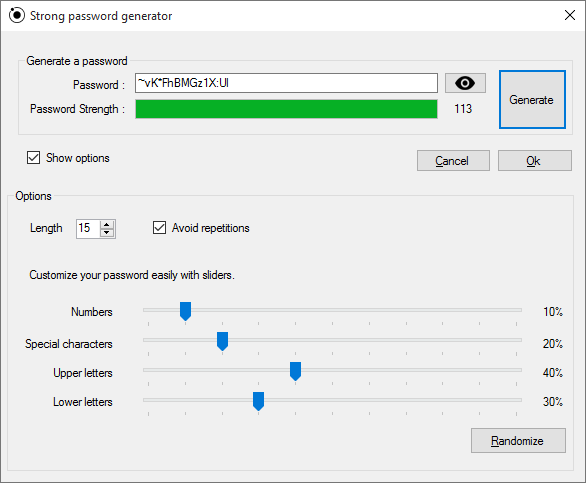The width and height of the screenshot is (586, 483).
Task: Decrease Length with down spinner arrow
Action: 107,233
